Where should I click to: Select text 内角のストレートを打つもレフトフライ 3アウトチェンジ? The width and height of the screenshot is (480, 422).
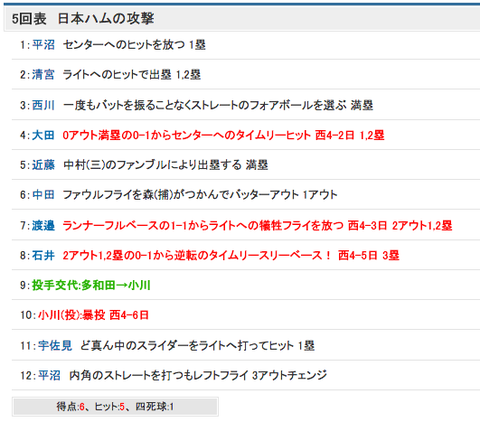[198, 376]
